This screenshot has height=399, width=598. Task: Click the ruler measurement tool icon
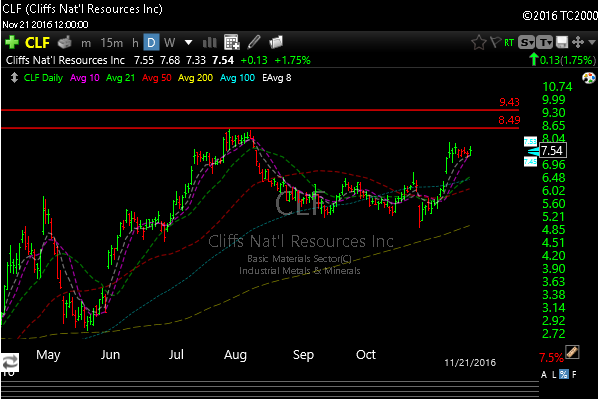point(572,352)
